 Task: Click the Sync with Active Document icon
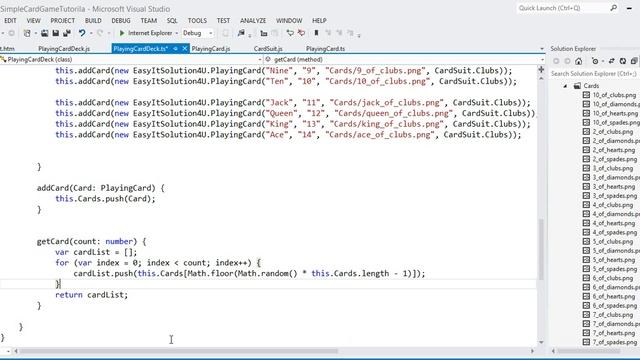(611, 61)
